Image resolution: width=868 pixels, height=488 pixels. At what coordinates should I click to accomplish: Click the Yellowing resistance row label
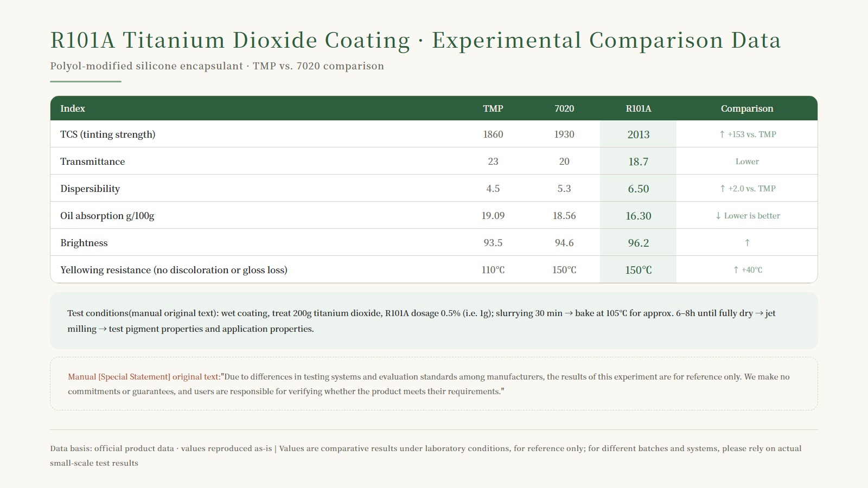pos(174,270)
